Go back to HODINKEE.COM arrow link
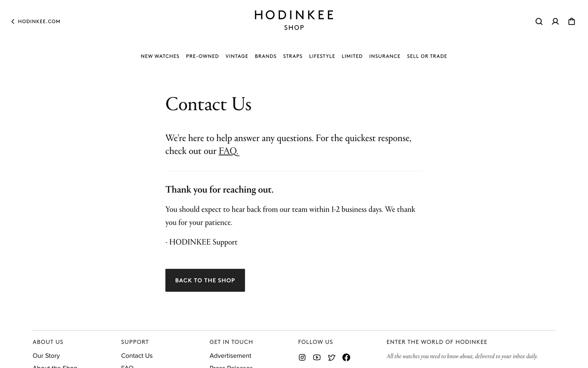 pos(36,21)
